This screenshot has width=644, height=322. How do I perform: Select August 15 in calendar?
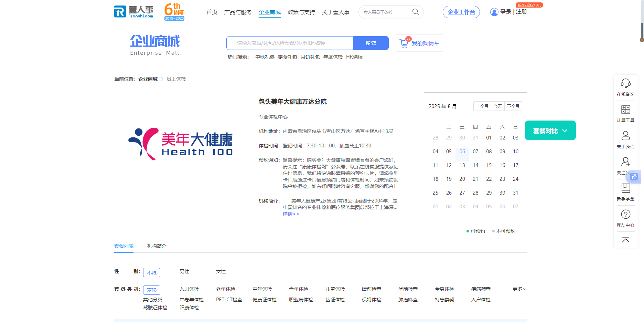click(x=489, y=165)
